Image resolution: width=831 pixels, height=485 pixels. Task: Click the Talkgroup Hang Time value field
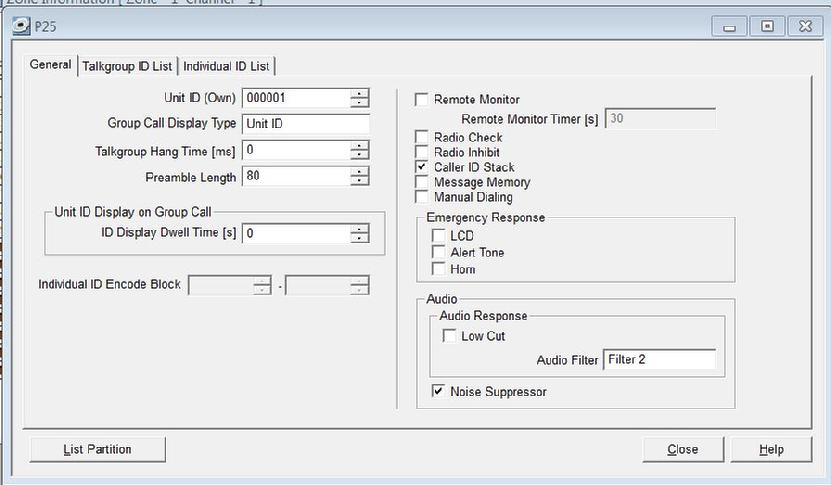[296, 150]
